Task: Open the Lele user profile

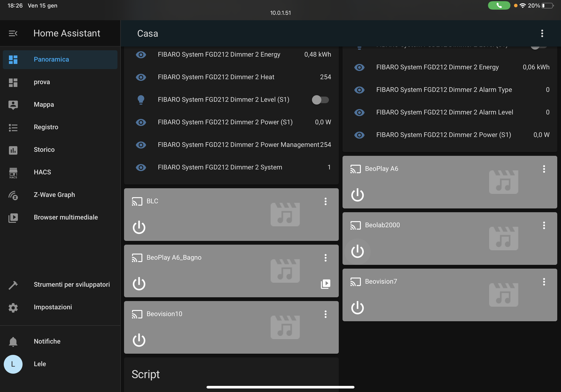Action: point(39,364)
